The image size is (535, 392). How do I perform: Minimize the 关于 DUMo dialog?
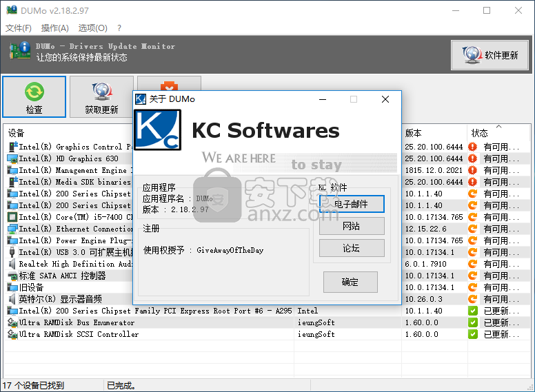point(323,99)
